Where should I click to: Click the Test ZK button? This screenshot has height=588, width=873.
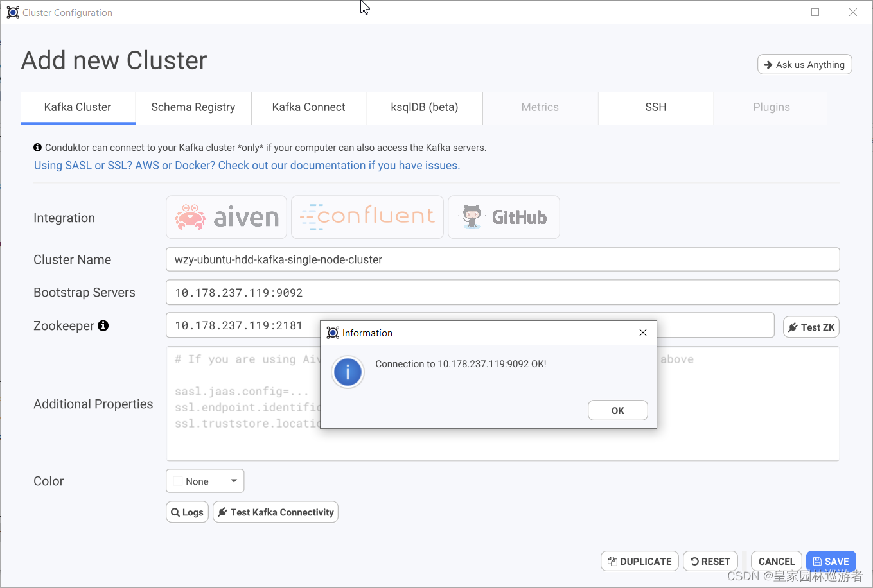click(811, 327)
